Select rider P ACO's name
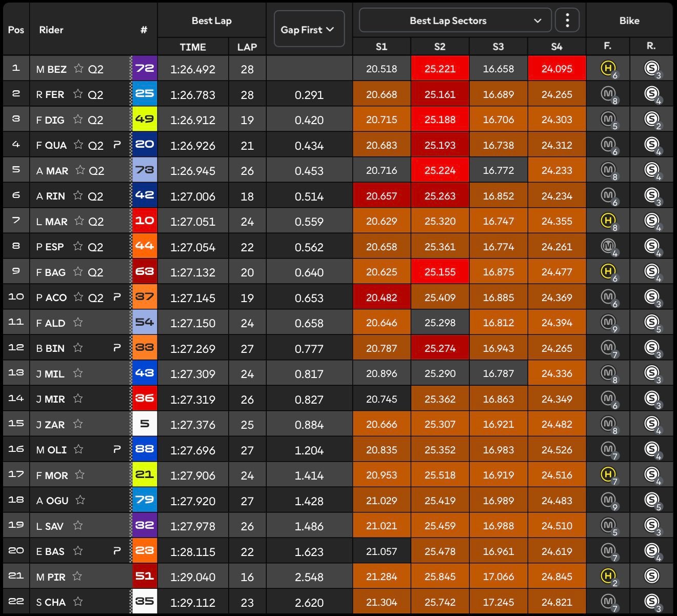The height and width of the screenshot is (616, 677). (x=51, y=297)
